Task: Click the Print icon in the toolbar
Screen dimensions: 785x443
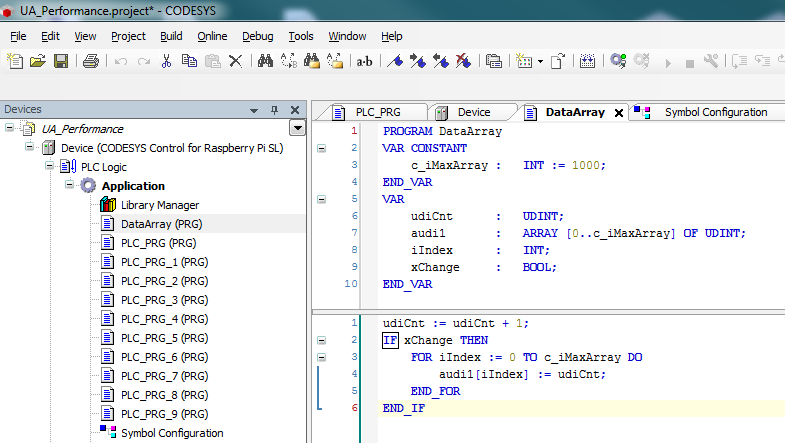Action: tap(91, 61)
